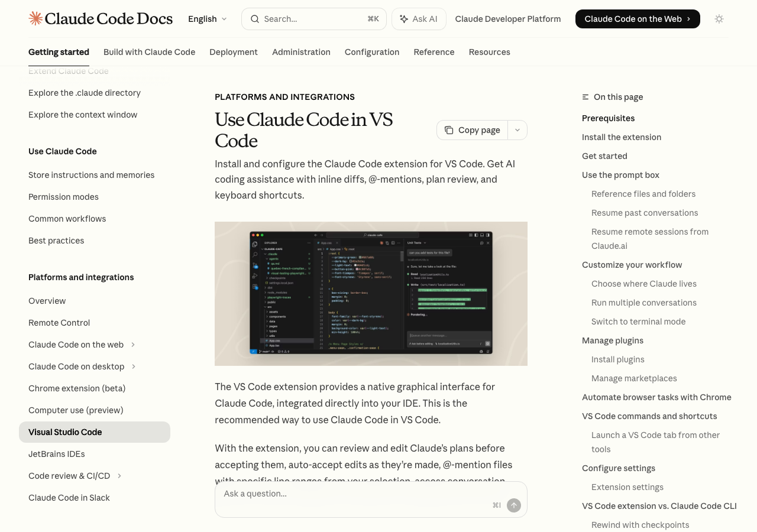Open the English language dropdown

click(x=207, y=19)
